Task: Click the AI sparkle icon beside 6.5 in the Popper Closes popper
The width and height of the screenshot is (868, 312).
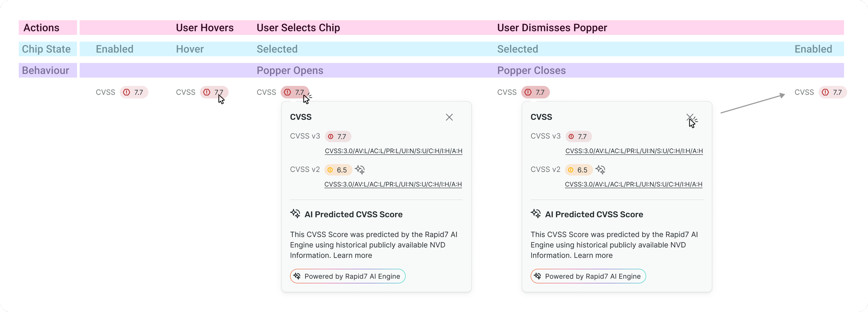Action: (x=601, y=170)
